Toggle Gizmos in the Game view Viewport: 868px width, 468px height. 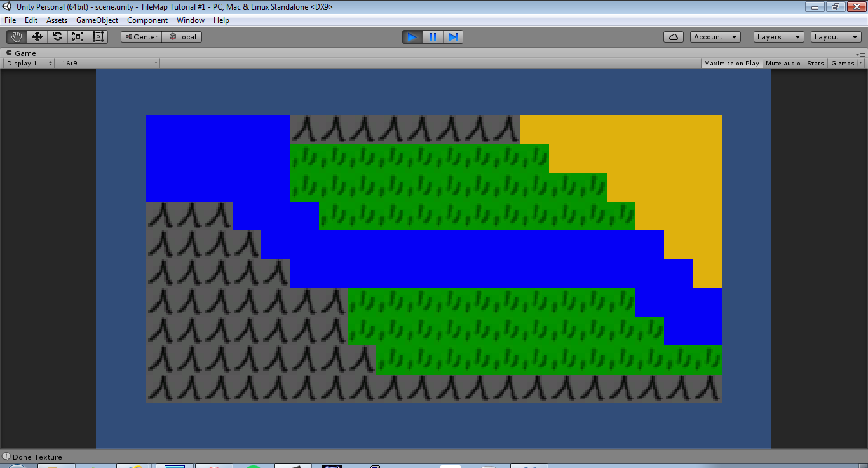pos(843,63)
